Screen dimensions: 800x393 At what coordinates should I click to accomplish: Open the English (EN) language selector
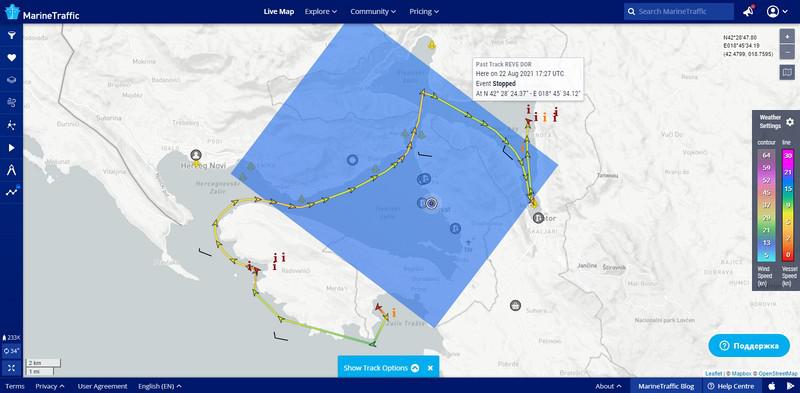[160, 386]
